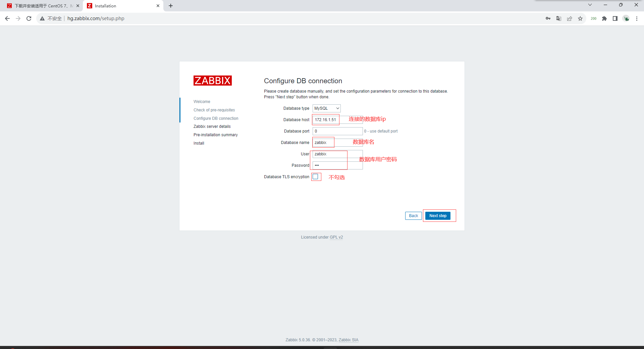Open the GPL v2 license link

tap(336, 237)
